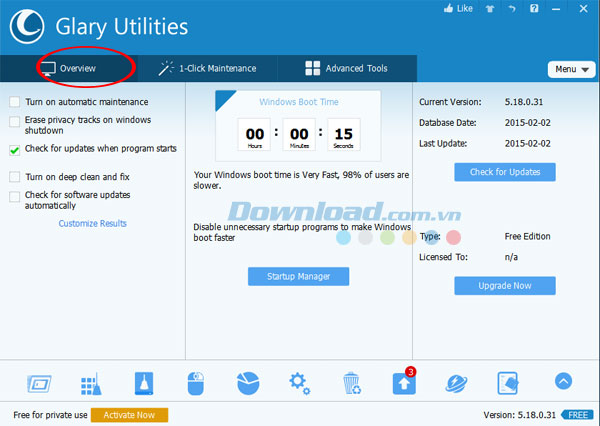Click the orange Activate Now button
Screen dimensions: 600x426
129,415
